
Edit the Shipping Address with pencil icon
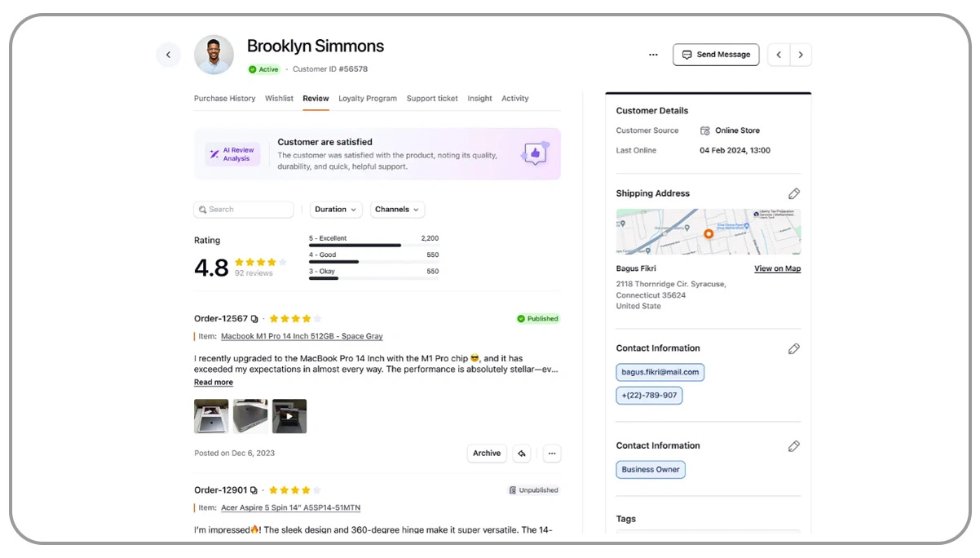(x=794, y=193)
